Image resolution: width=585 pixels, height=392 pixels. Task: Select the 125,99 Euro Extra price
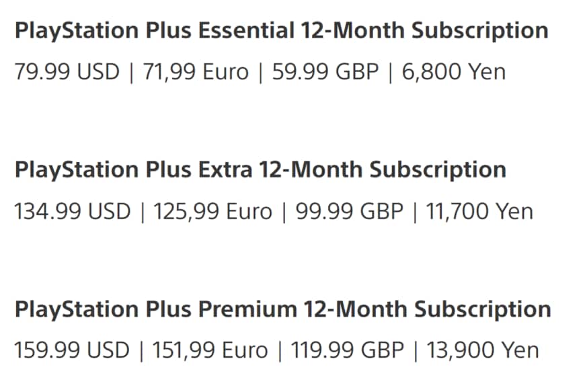point(212,212)
